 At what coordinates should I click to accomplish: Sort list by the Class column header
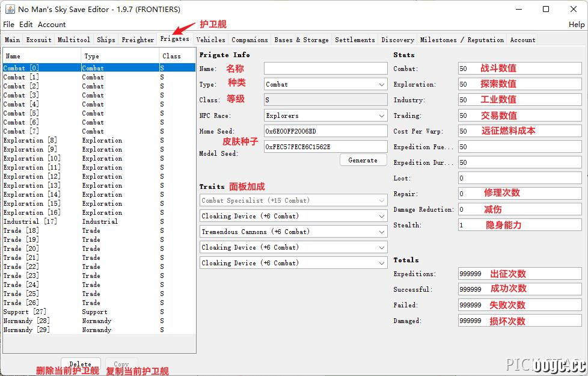[177, 56]
